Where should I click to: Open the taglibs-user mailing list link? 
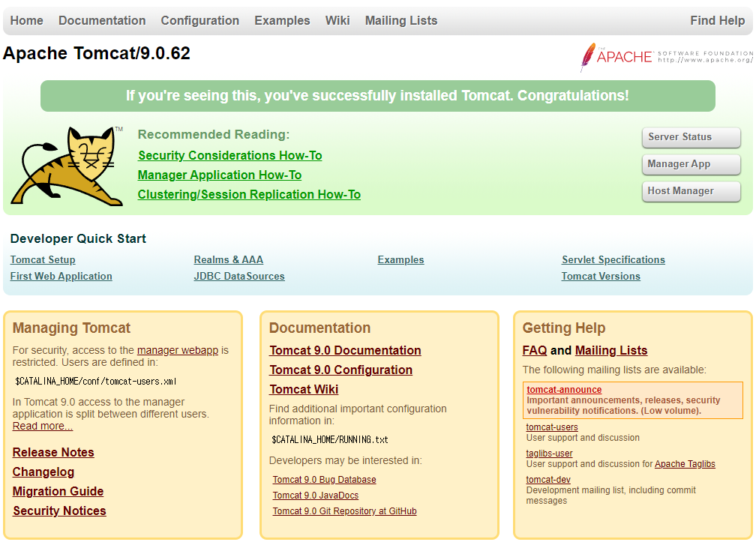coord(549,454)
